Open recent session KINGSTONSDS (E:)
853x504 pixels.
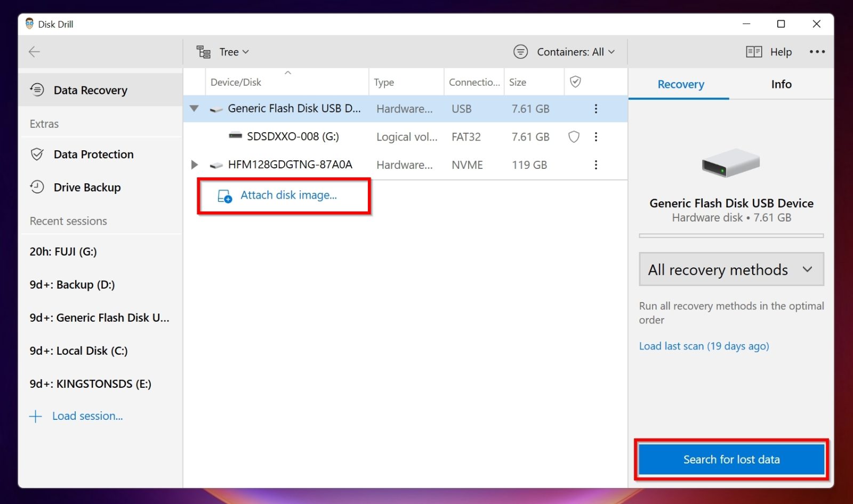tap(90, 384)
